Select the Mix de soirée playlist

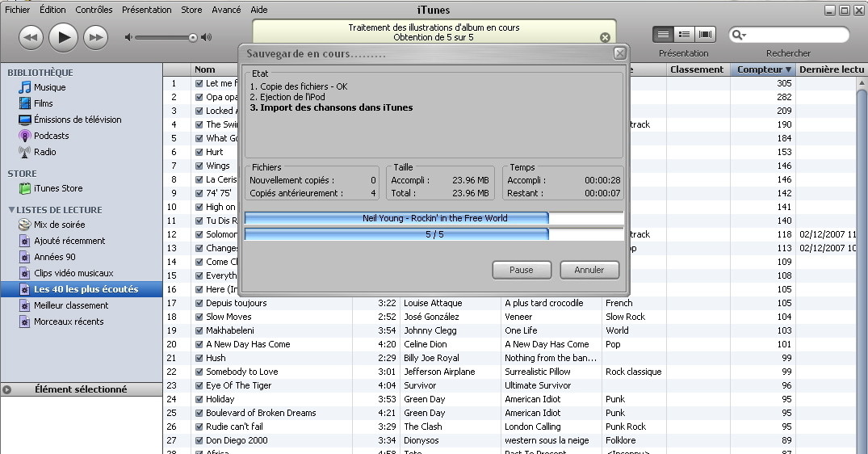(59, 225)
